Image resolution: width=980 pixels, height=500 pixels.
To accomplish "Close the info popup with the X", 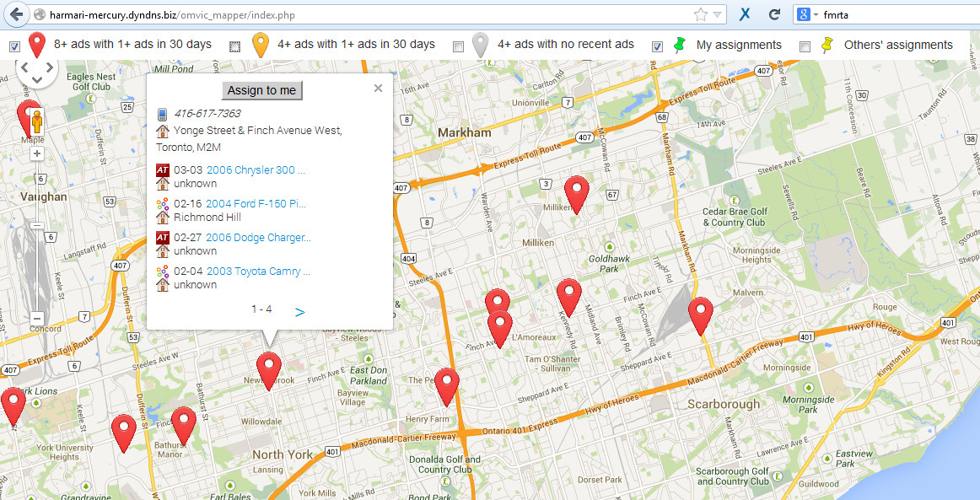I will click(x=378, y=89).
